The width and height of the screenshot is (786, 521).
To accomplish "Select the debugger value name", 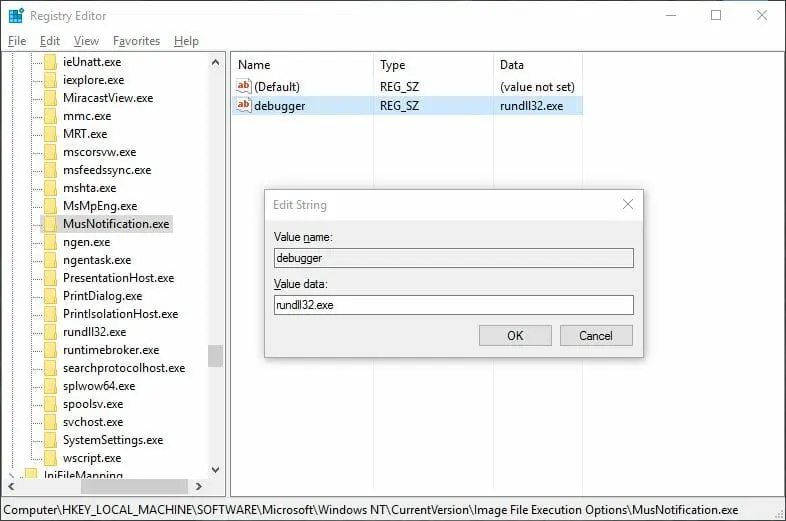I will pos(280,106).
